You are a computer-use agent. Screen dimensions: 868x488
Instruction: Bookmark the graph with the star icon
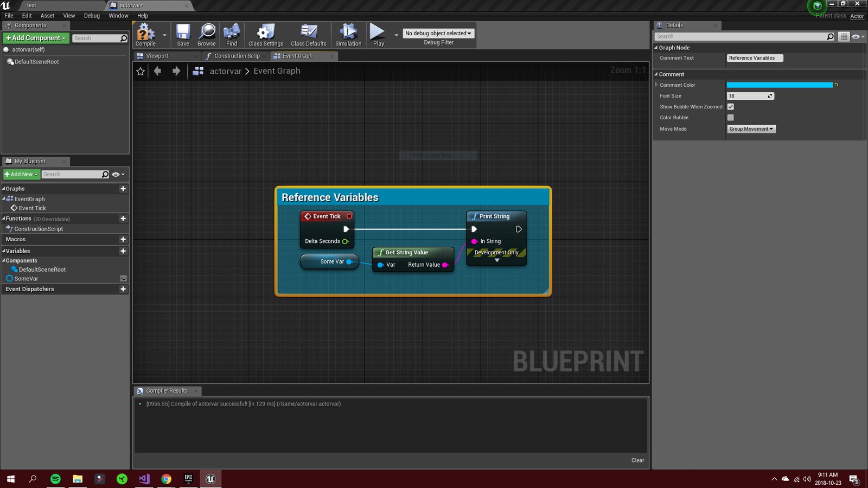tap(141, 71)
